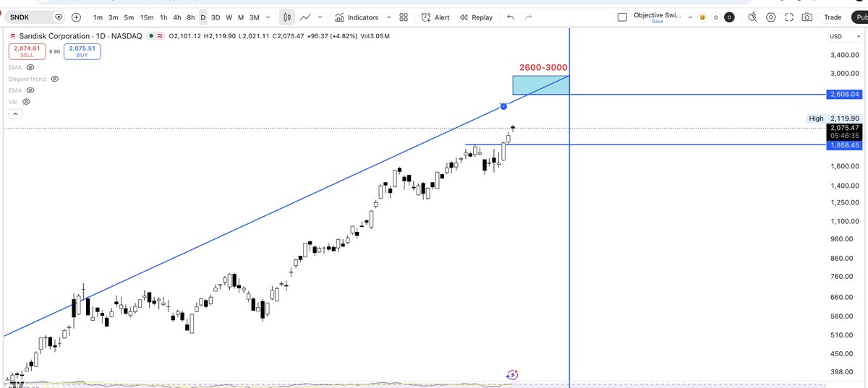Redo the chart action

click(x=529, y=17)
